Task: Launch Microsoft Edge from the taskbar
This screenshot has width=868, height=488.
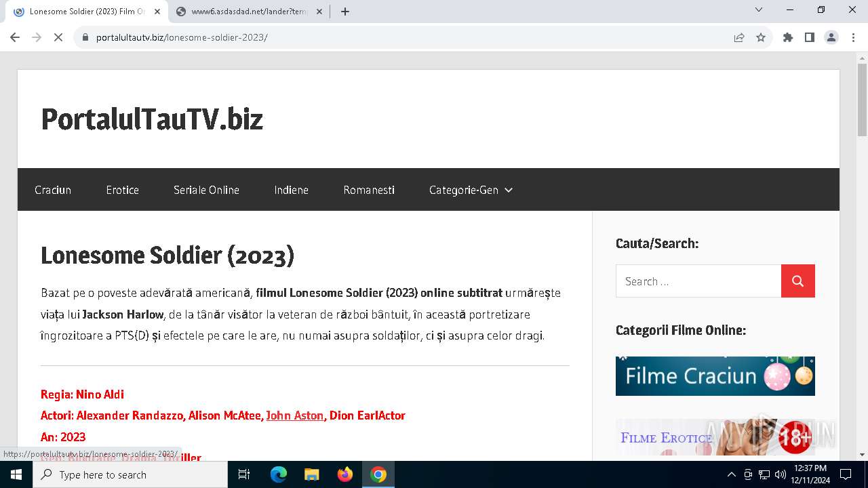Action: click(x=279, y=474)
